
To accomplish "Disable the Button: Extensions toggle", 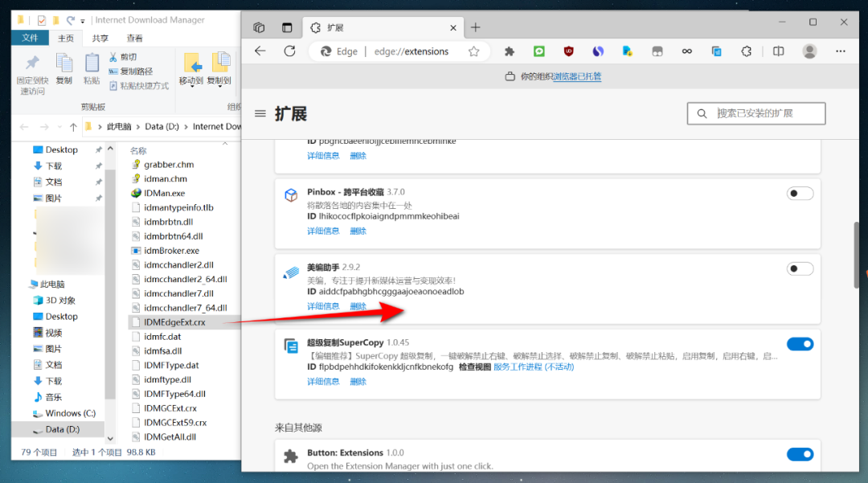I will 800,454.
